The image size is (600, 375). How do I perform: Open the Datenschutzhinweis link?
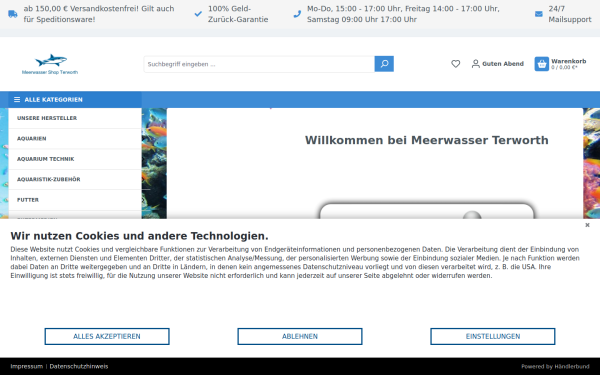tap(79, 366)
